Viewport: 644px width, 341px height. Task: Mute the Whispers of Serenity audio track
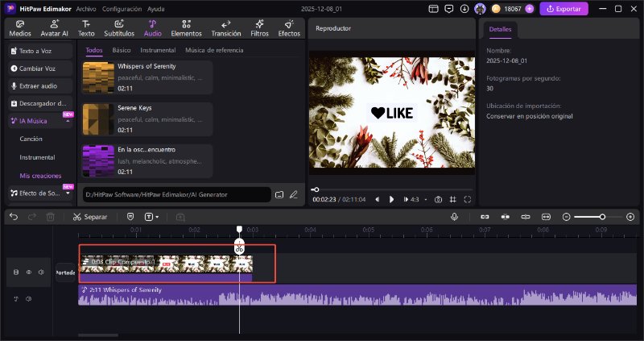[x=28, y=299]
